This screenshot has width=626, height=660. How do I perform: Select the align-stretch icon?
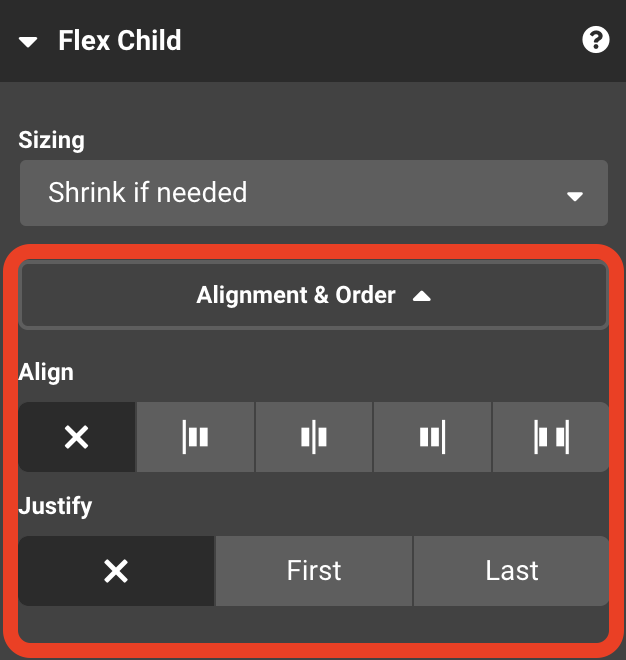[x=550, y=437]
